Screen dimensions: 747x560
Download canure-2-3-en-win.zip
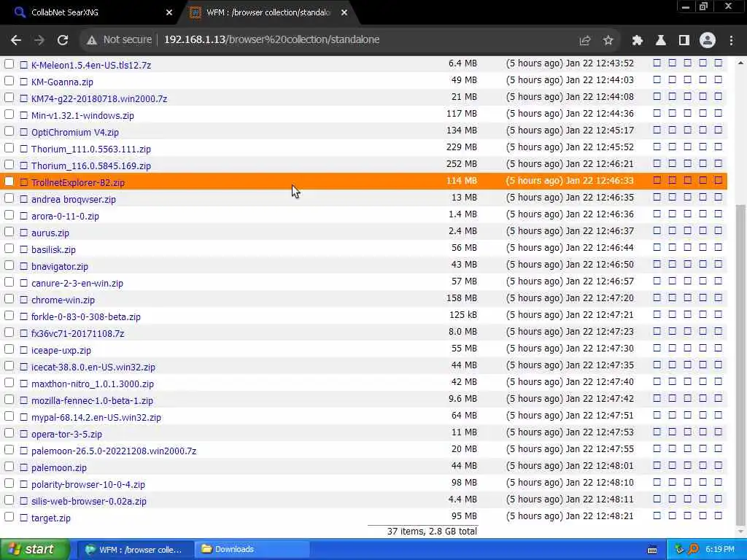[77, 283]
